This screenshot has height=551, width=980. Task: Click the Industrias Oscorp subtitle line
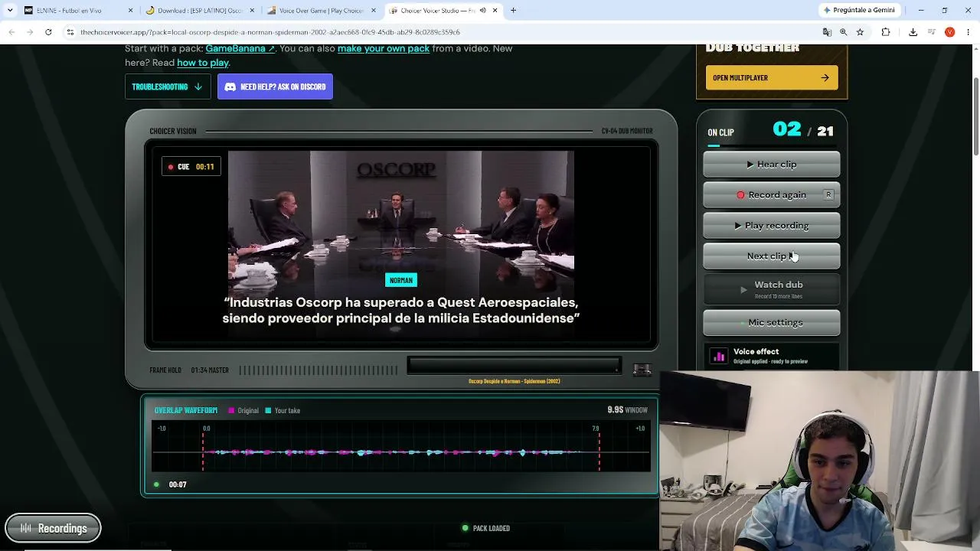(401, 310)
